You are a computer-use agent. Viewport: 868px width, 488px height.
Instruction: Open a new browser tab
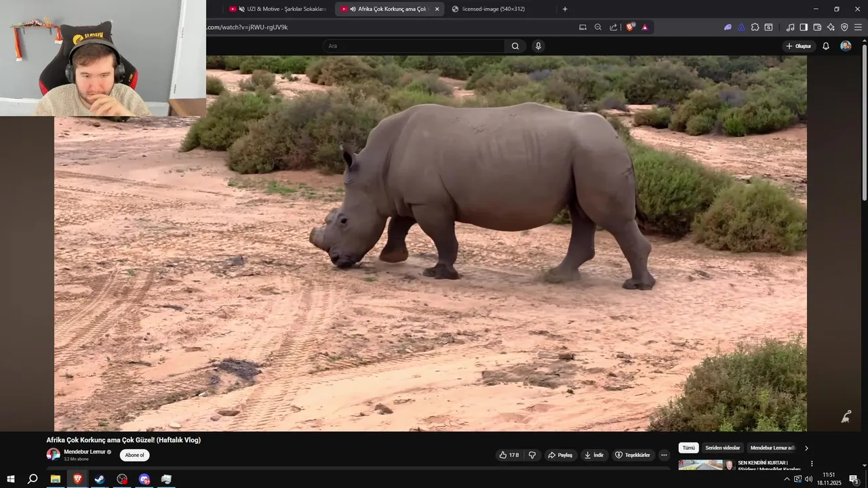tap(565, 9)
